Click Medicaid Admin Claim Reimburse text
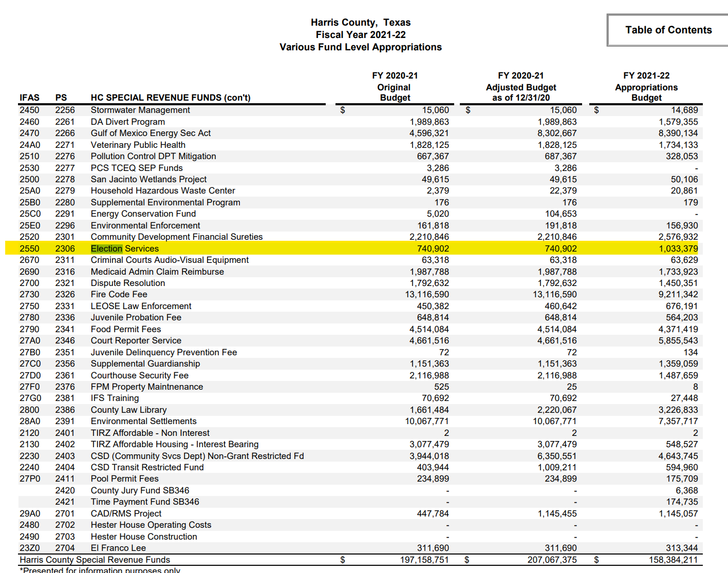This screenshot has width=728, height=573. tap(157, 272)
